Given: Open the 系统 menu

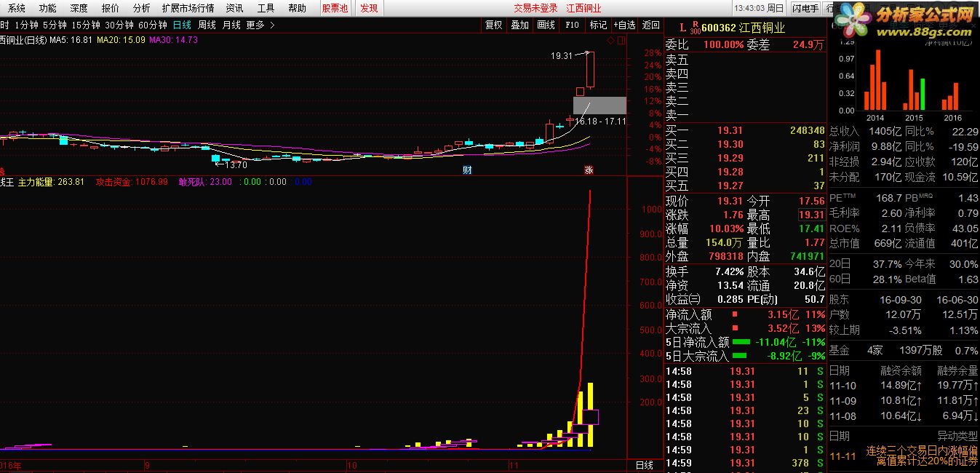Looking at the screenshot, I should 16,8.
